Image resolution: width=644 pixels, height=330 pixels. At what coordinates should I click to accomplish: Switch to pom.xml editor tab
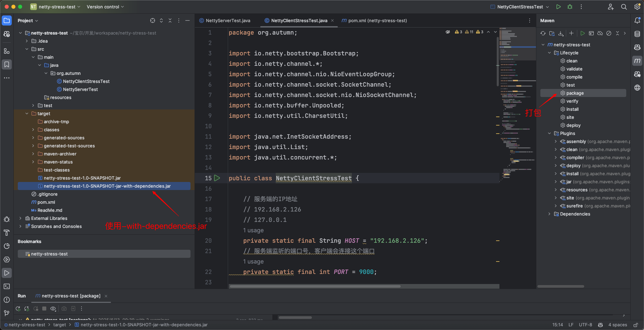coord(374,20)
